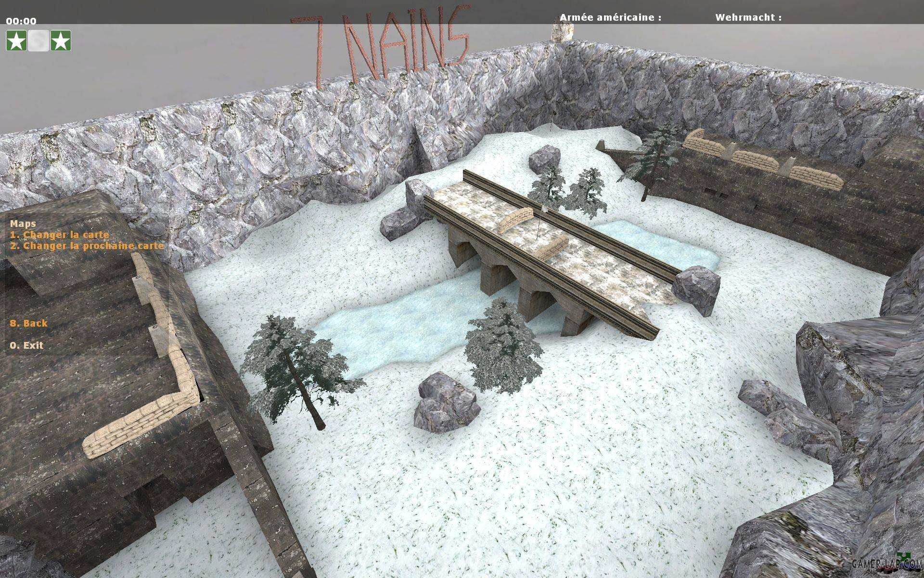
Task: Click the 'Armée américaine :' score label
Action: 610,17
